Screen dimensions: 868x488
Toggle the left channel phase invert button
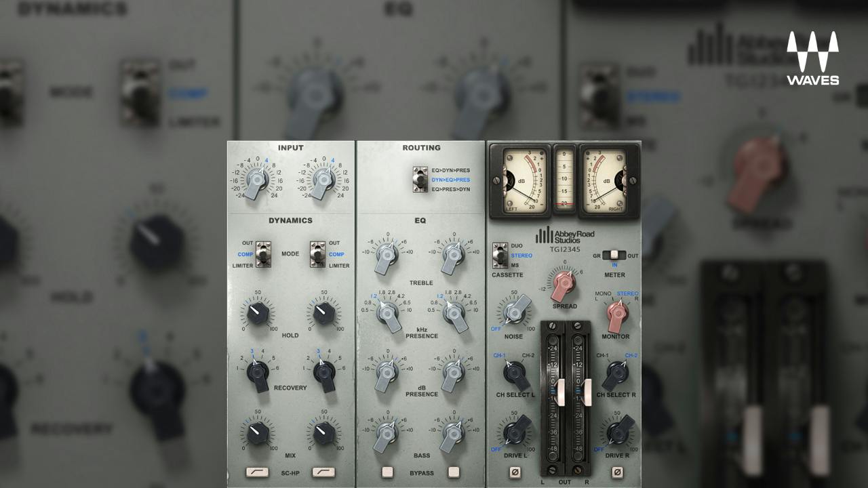click(x=515, y=472)
